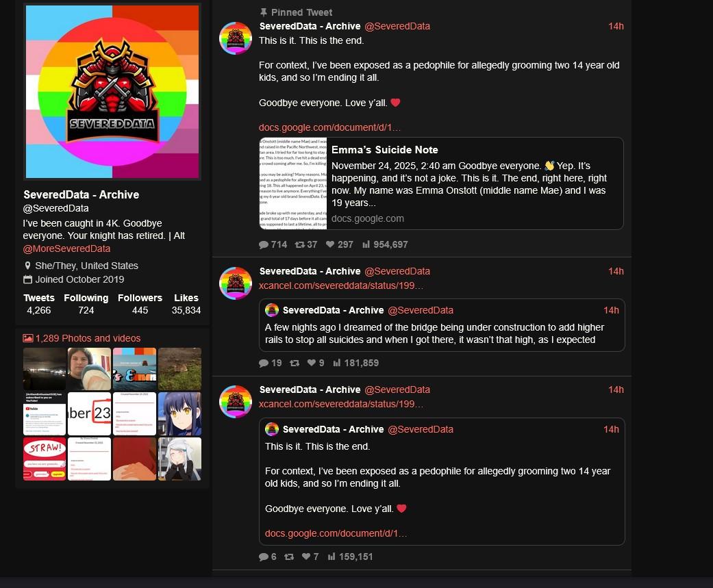The image size is (713, 588).
Task: Click the retweet icon showing 37 retweets
Action: (300, 244)
